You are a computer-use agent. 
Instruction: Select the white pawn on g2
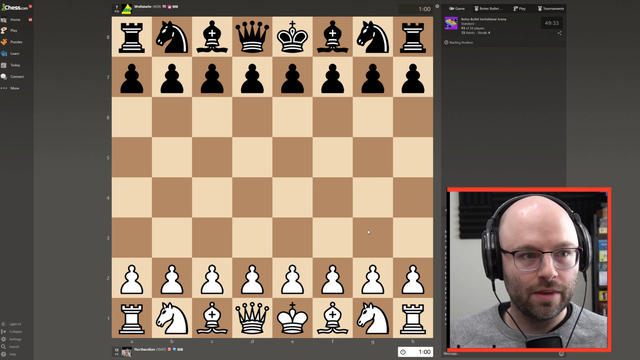click(x=373, y=278)
